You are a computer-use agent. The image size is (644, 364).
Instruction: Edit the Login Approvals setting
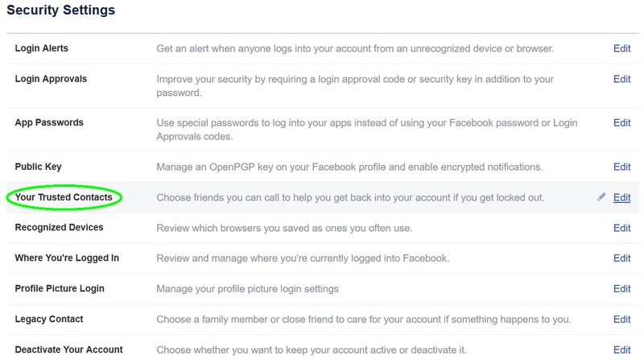pyautogui.click(x=621, y=79)
